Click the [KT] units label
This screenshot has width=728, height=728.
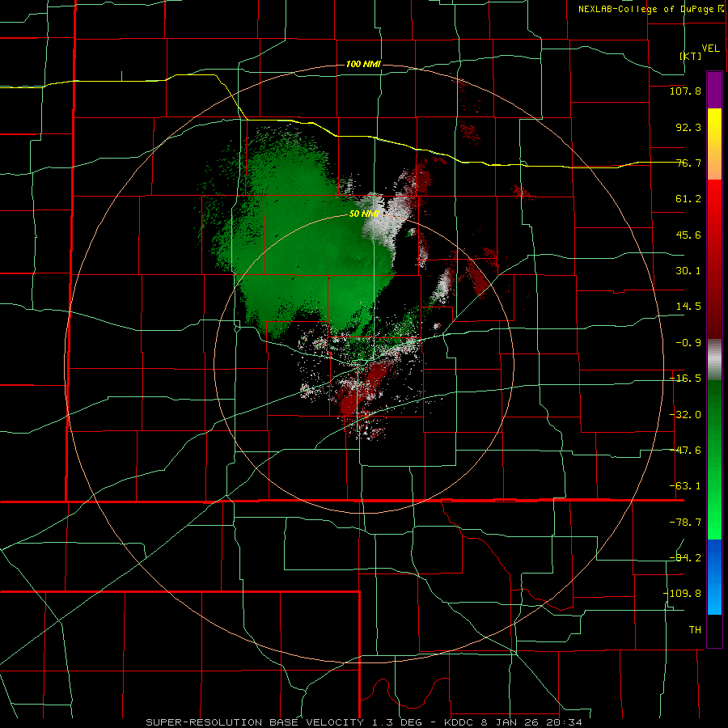click(x=691, y=56)
